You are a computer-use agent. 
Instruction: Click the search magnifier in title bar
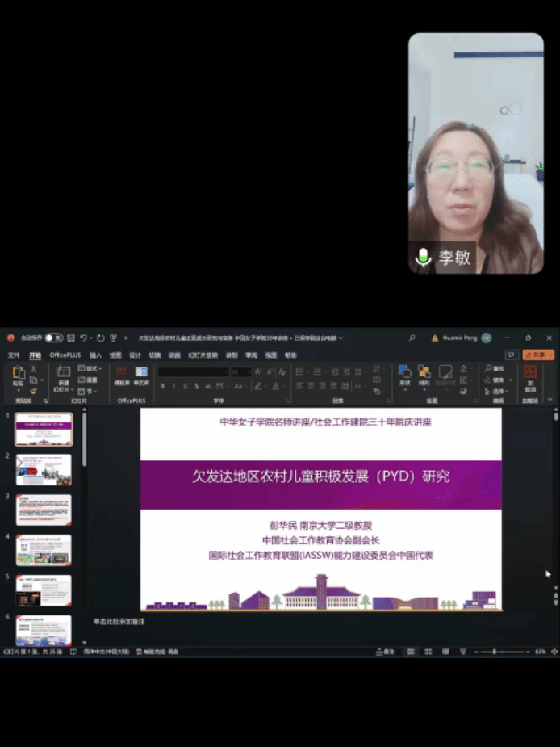[x=412, y=338]
